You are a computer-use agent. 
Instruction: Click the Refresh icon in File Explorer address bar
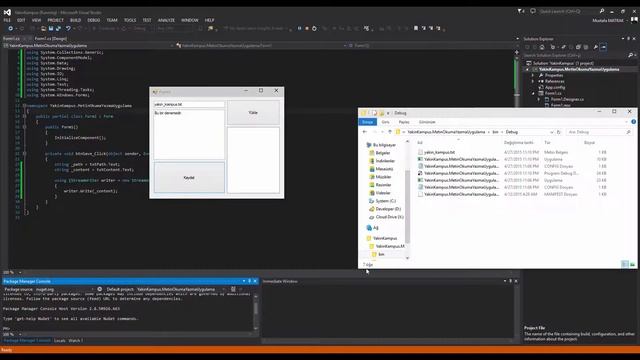[x=559, y=132]
